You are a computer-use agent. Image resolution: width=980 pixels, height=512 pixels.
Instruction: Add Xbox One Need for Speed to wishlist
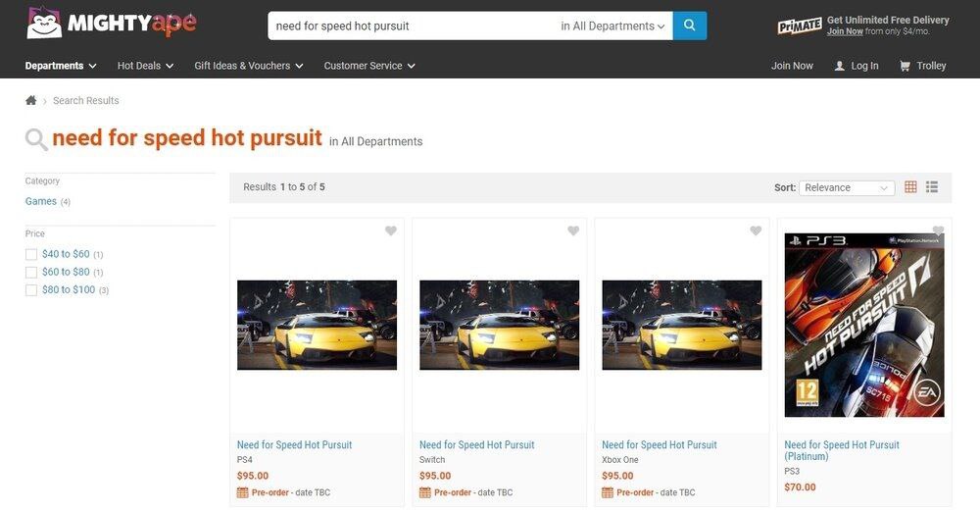coord(756,230)
